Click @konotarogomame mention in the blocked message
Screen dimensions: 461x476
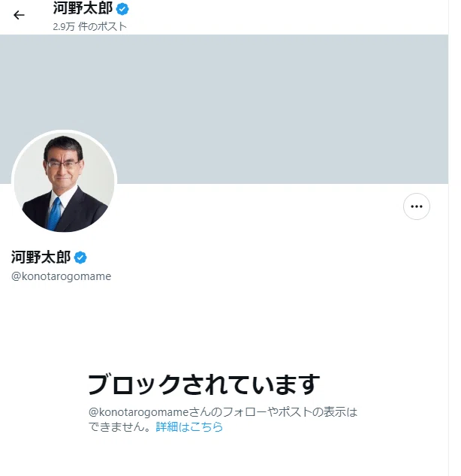point(139,412)
